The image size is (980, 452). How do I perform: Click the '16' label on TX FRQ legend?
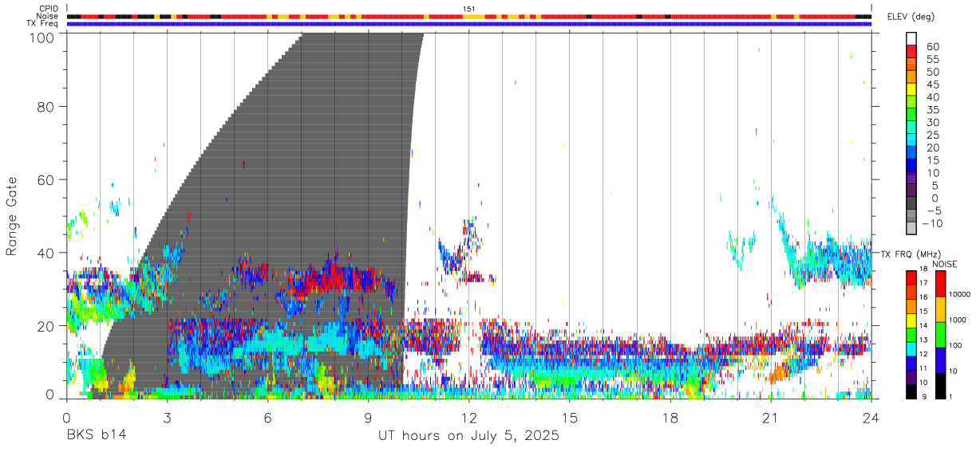pos(923,297)
